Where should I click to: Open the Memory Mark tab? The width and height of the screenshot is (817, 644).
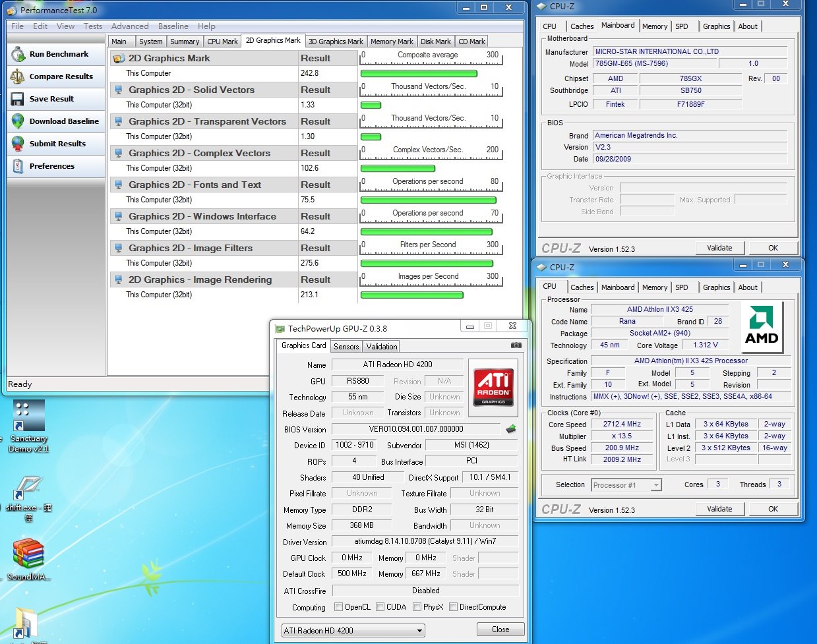pos(392,42)
